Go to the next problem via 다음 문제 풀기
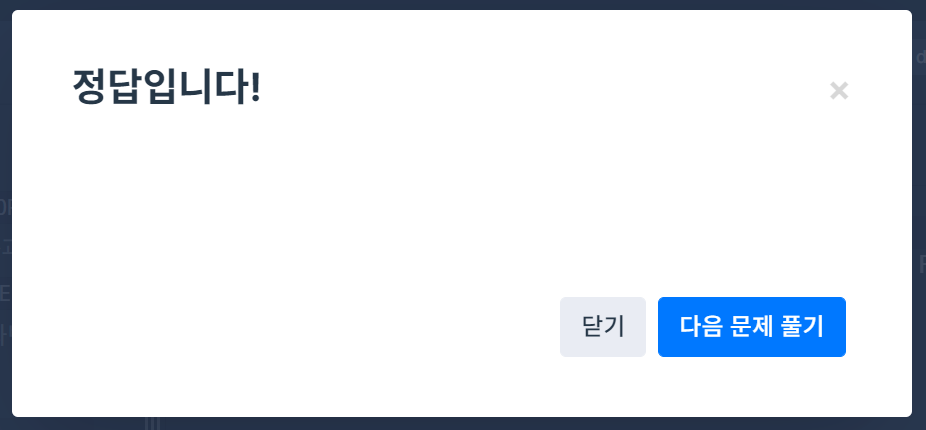 point(752,327)
